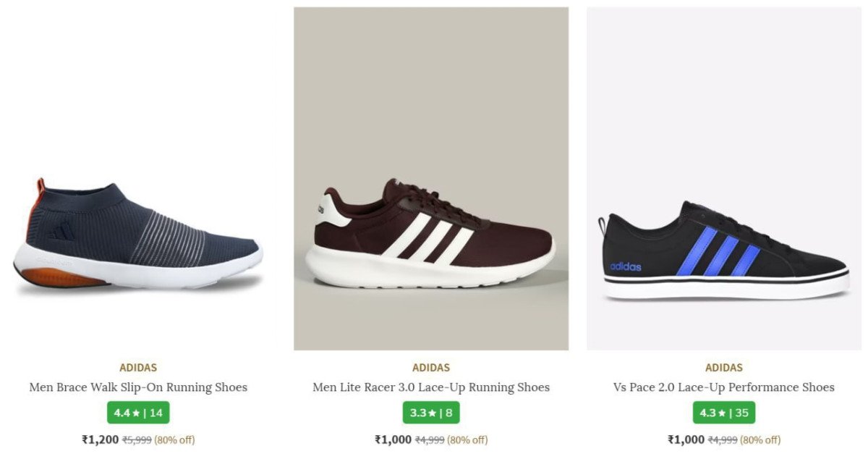Click the 80% off label under Vs Pace
Screen dimensions: 868x459
point(760,439)
